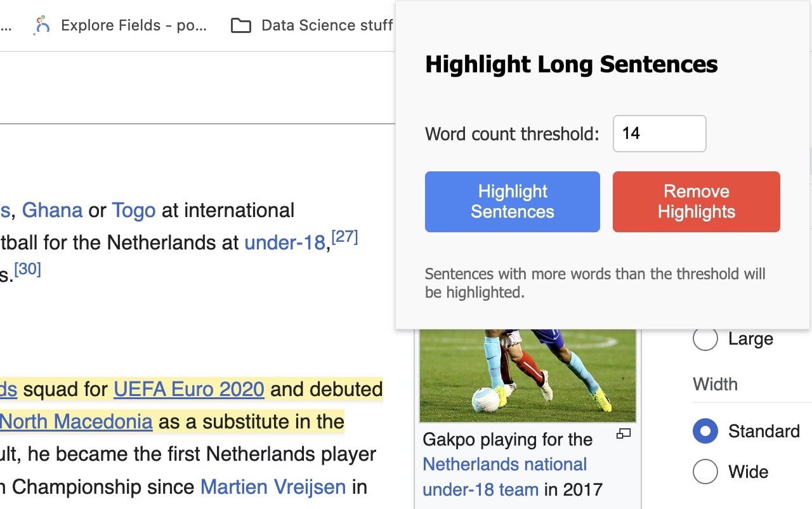Open the football player photo thumbnail
This screenshot has height=509, width=812.
pos(528,376)
